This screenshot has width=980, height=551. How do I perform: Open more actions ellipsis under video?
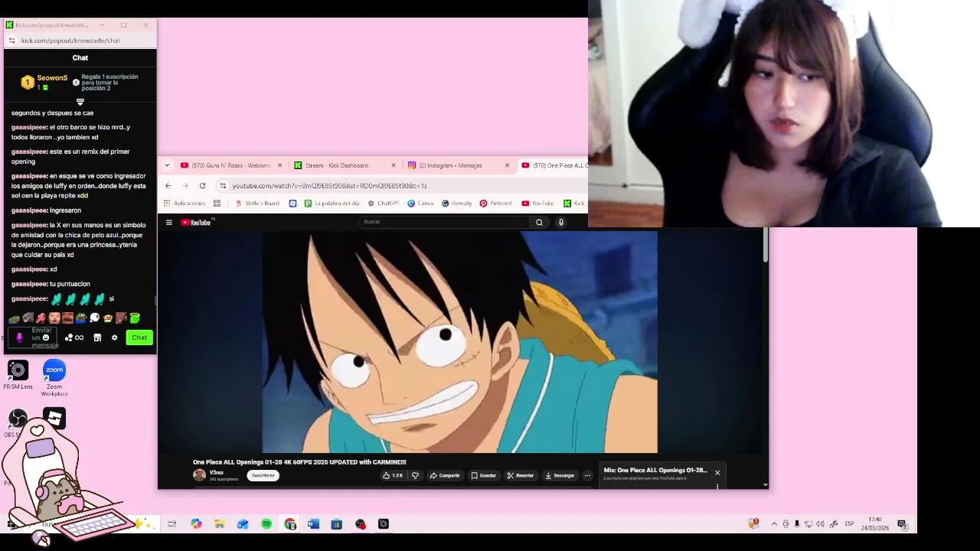[x=587, y=475]
